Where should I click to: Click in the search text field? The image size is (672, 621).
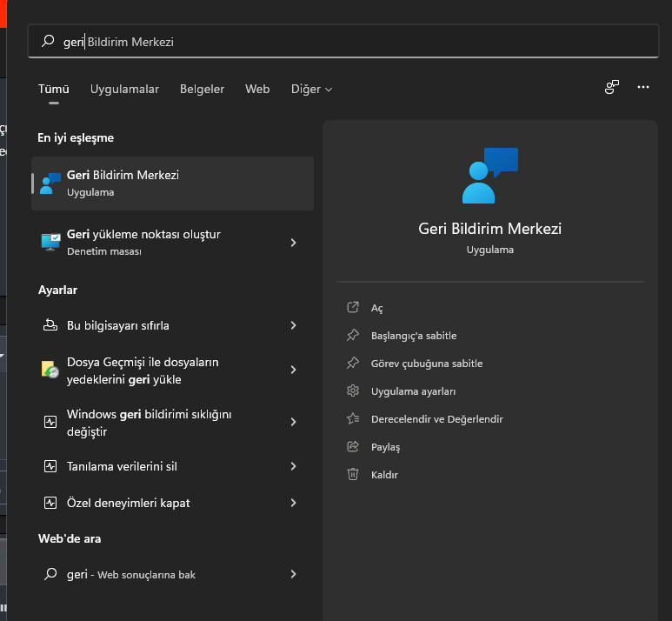(348, 42)
